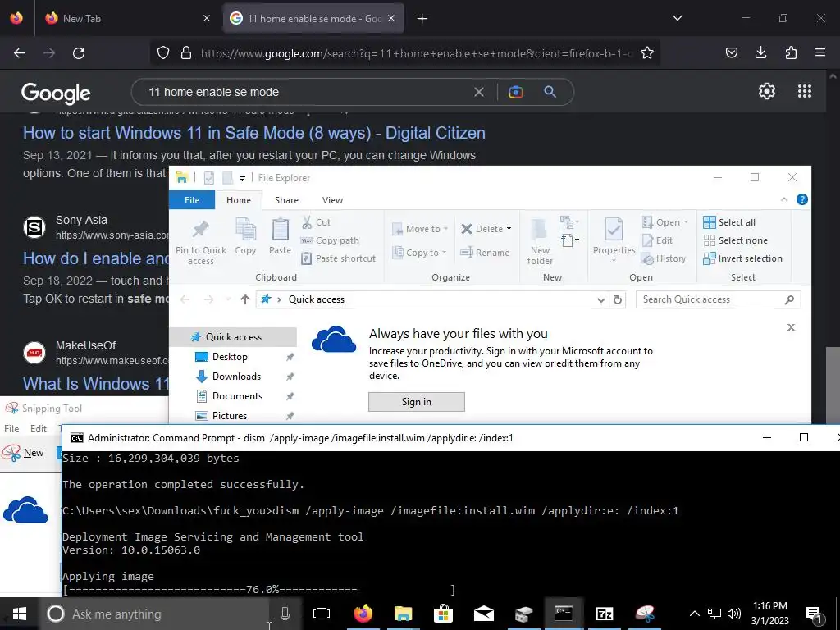
Task: Open Mail app from the taskbar
Action: tap(484, 614)
